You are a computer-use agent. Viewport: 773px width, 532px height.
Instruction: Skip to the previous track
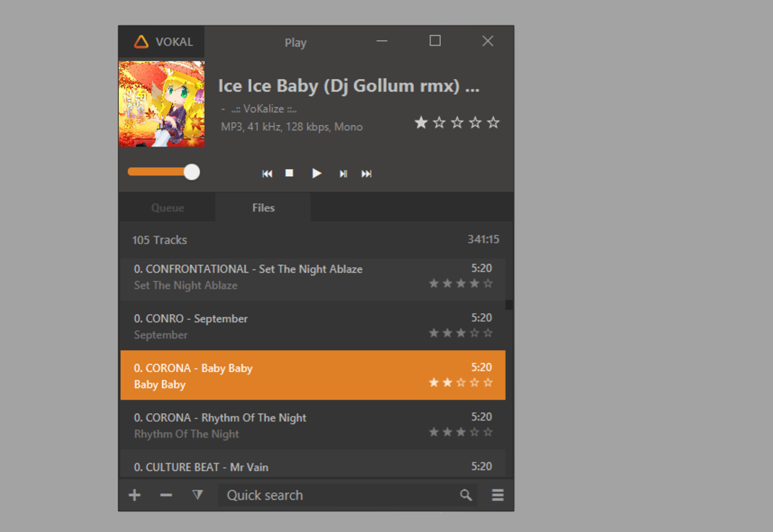point(267,174)
